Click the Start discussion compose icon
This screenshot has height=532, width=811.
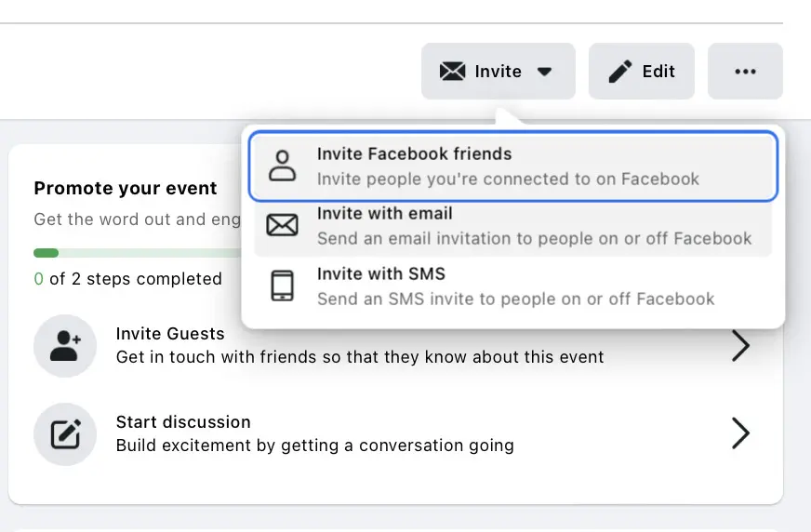click(x=65, y=434)
